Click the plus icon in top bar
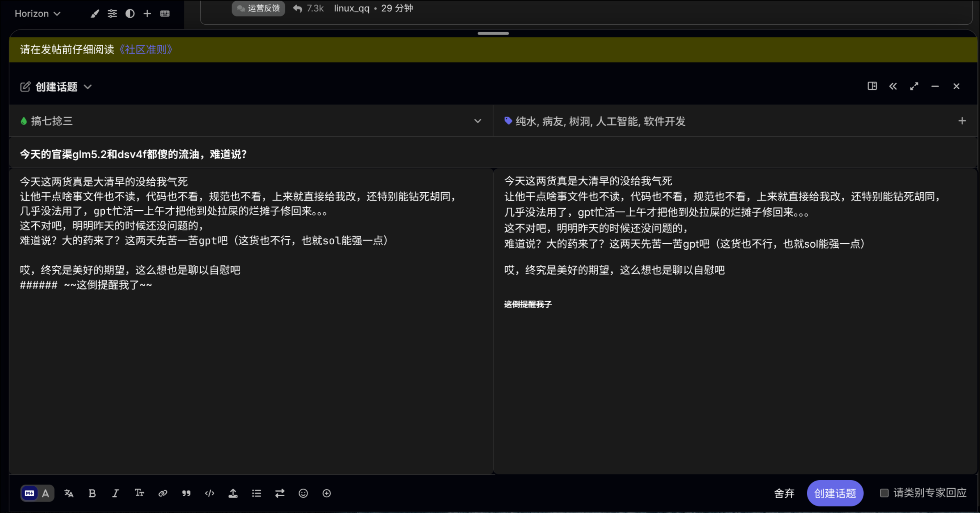The width and height of the screenshot is (980, 513). (x=147, y=14)
